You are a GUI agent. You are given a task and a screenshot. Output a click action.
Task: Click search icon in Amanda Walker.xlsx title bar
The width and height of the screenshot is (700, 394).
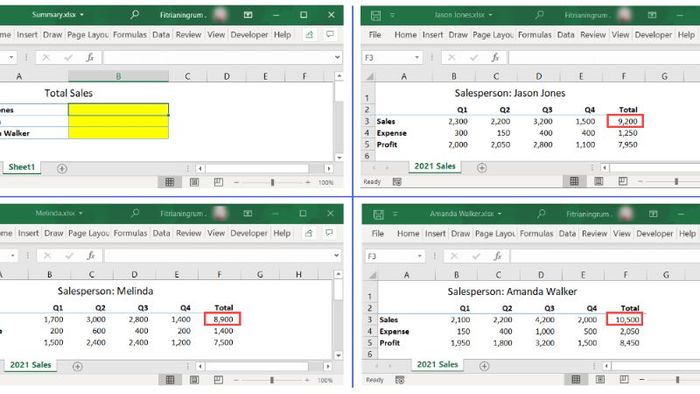click(x=541, y=214)
